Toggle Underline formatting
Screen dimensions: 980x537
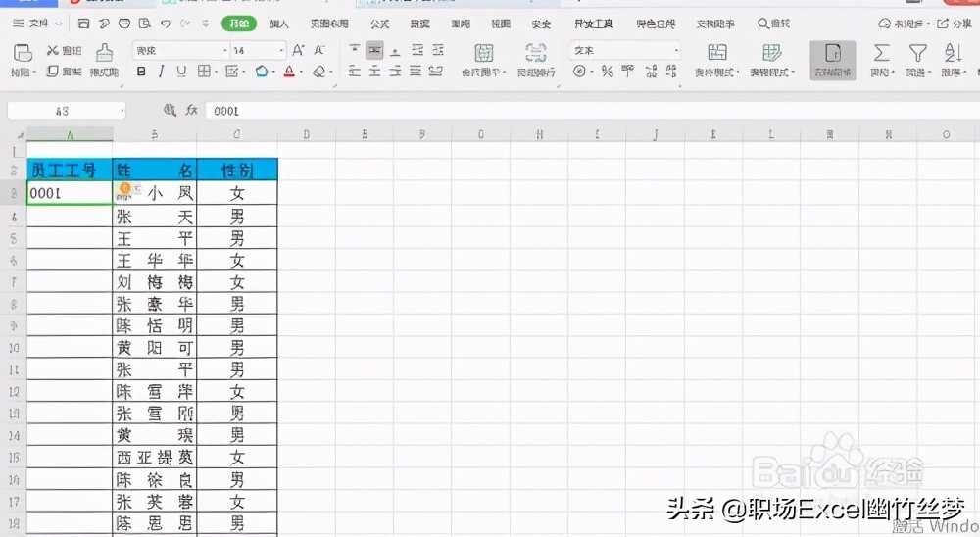point(181,72)
